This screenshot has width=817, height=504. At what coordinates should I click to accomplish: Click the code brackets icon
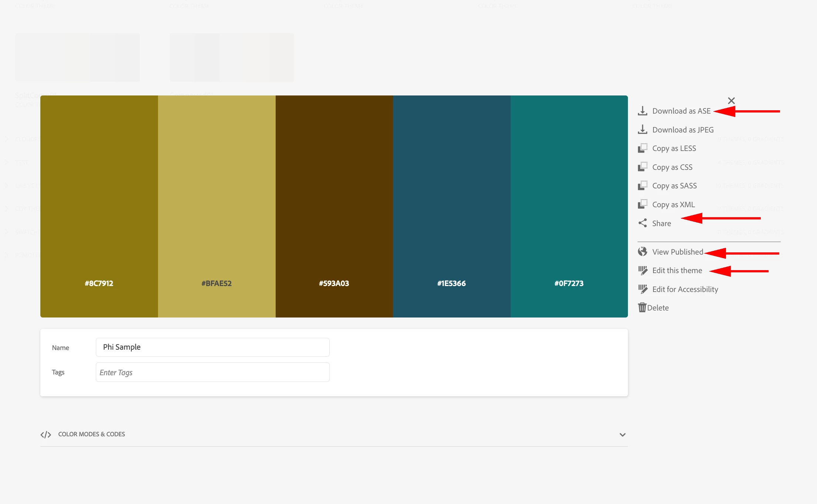click(x=46, y=435)
